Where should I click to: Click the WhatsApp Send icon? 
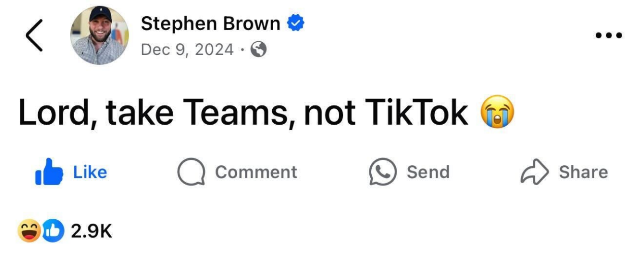(382, 172)
